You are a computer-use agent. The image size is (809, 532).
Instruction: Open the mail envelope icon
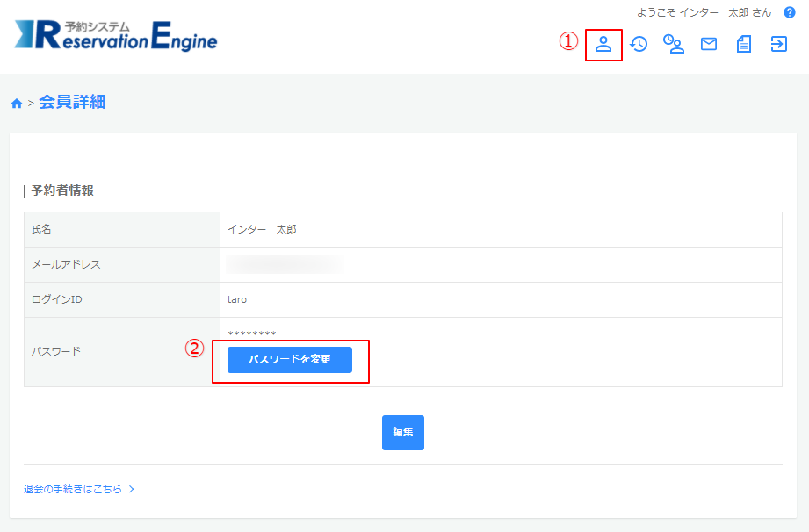coord(709,44)
